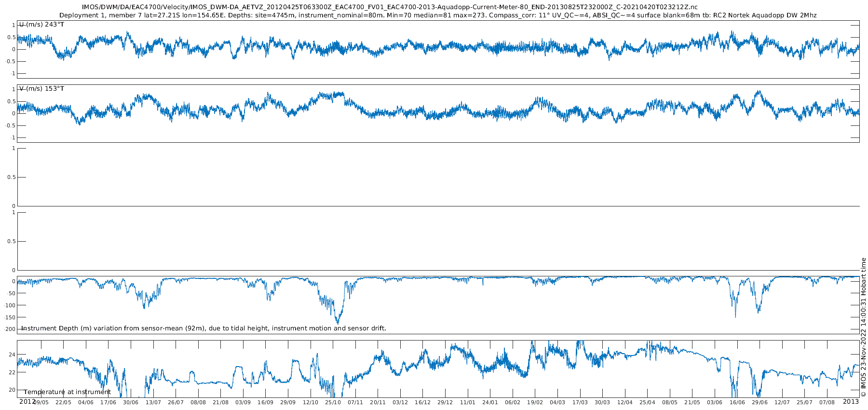Select the '17/06' date tick label
This screenshot has height=410, width=868.
[108, 402]
